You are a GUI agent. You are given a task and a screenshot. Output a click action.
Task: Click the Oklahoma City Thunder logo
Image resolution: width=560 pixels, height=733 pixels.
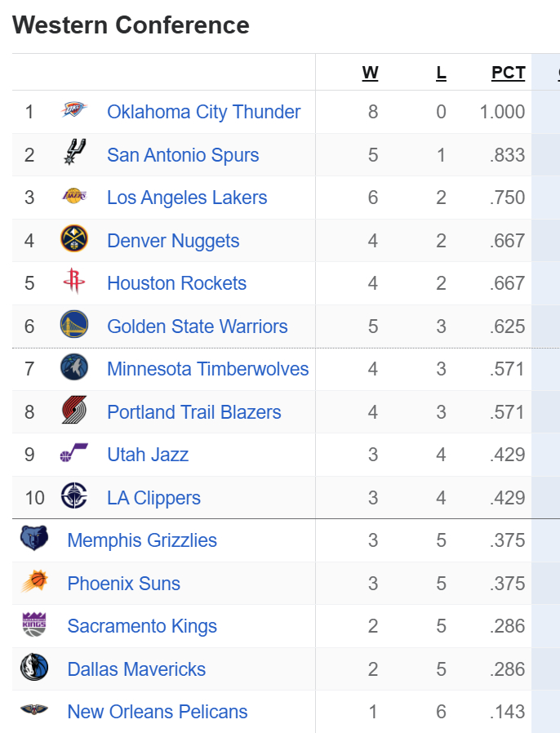tap(73, 111)
